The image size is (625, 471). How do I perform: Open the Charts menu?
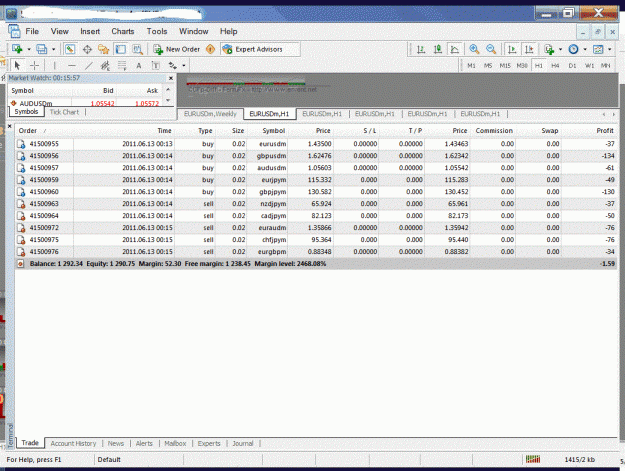pyautogui.click(x=123, y=31)
